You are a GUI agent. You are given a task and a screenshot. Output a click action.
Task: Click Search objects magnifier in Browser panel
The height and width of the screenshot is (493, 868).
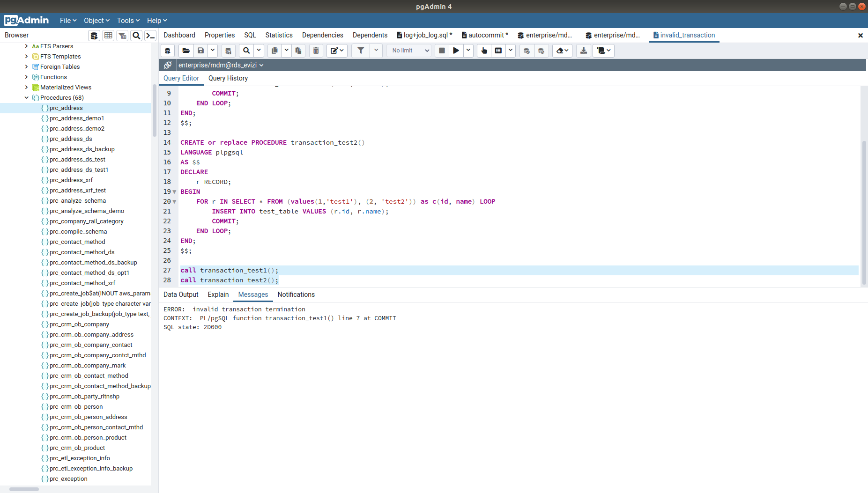(x=136, y=36)
